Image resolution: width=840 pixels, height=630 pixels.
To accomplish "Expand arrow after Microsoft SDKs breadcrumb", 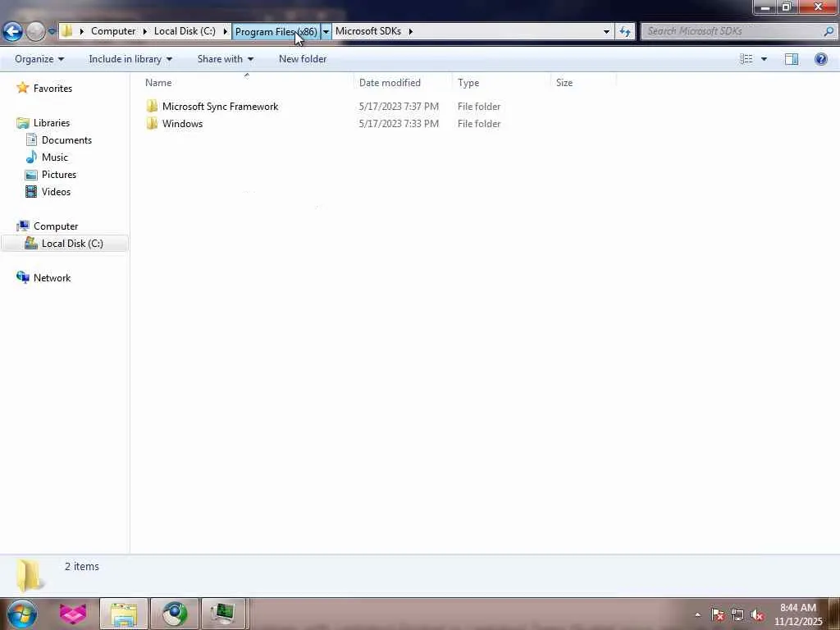I will pyautogui.click(x=411, y=31).
